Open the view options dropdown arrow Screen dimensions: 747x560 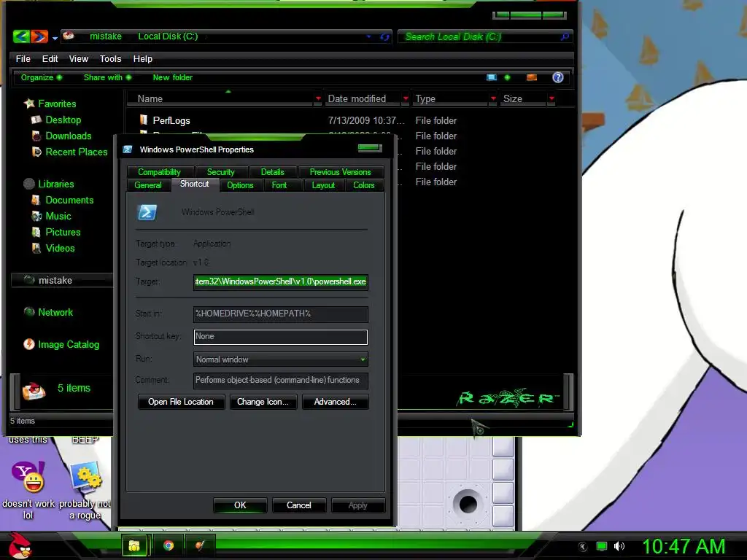507,77
